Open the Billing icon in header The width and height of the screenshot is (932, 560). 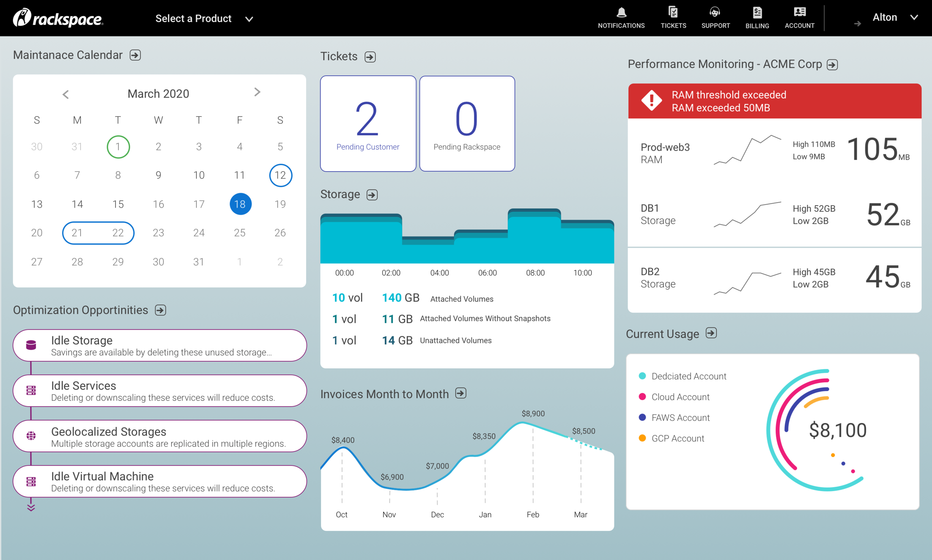coord(757,13)
